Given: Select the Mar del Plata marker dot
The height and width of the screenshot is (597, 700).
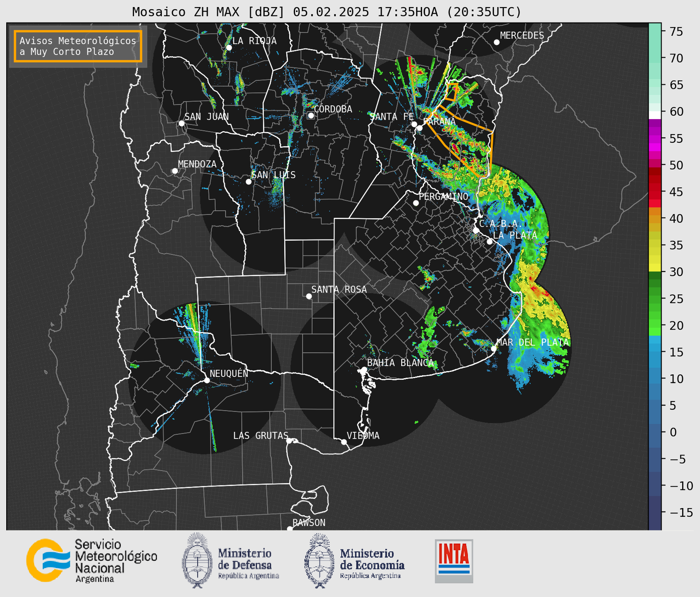Looking at the screenshot, I should [494, 349].
